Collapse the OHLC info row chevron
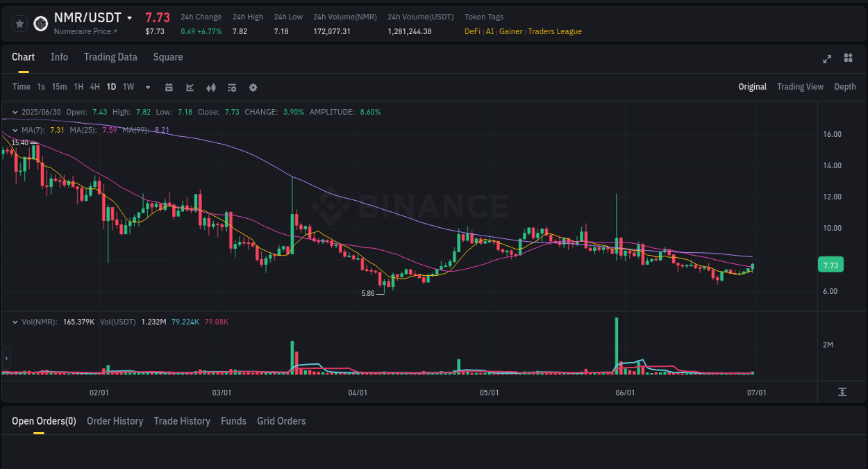 pos(15,112)
